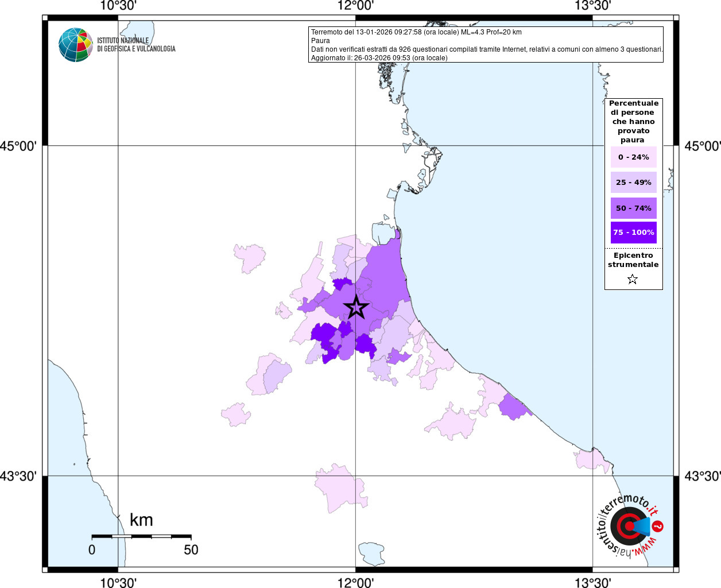Click the 45°00' latitude label on left

pyautogui.click(x=18, y=146)
